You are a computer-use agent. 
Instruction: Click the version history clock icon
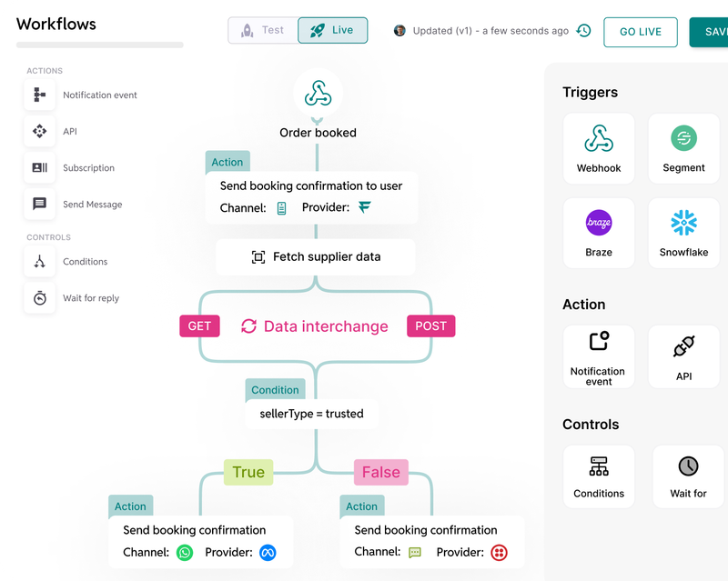(583, 31)
